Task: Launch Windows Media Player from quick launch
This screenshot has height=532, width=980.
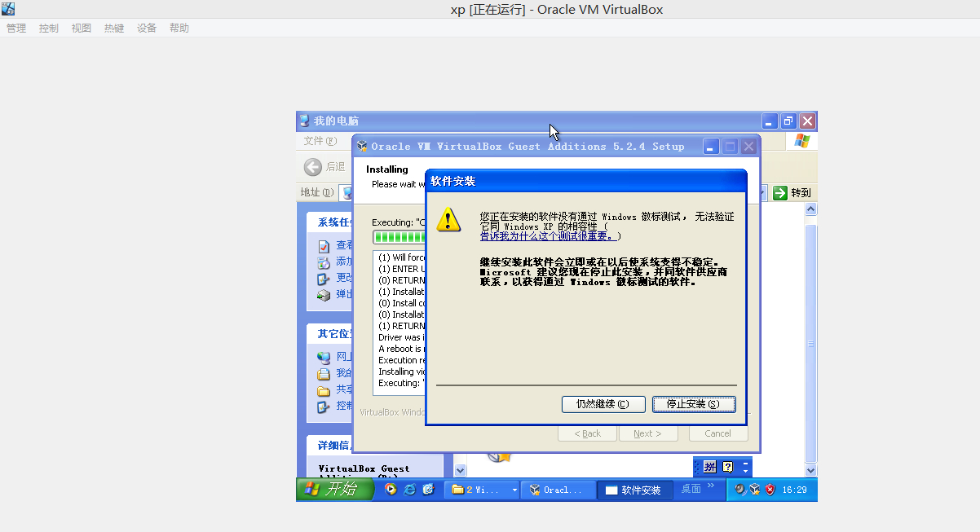Action: [x=391, y=490]
